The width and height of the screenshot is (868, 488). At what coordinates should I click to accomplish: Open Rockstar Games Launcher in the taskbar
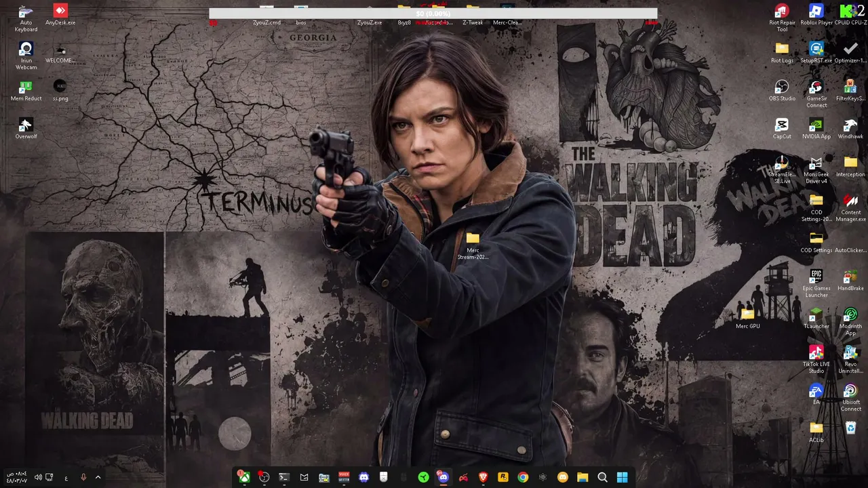502,477
